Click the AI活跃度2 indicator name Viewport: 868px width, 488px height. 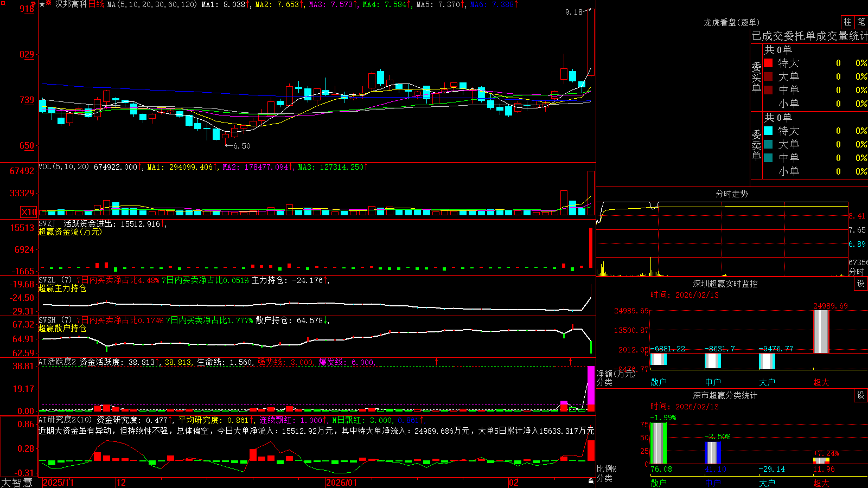(x=57, y=362)
